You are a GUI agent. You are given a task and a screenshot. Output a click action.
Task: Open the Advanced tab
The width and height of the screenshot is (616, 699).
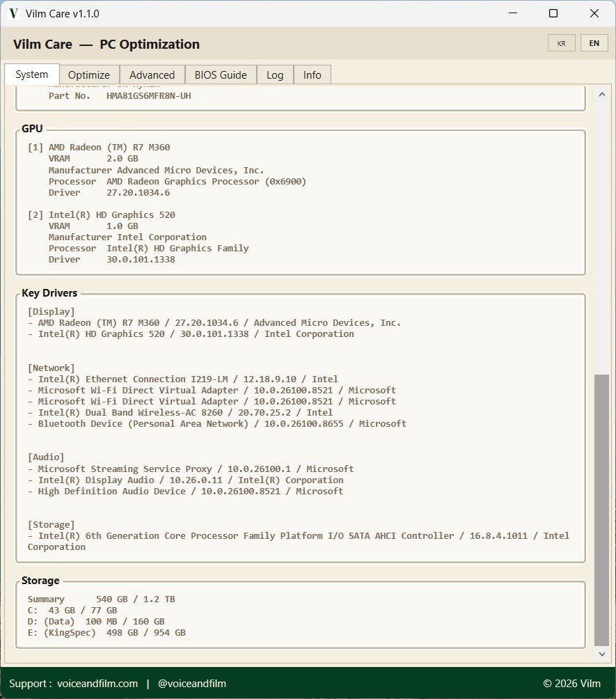point(152,75)
